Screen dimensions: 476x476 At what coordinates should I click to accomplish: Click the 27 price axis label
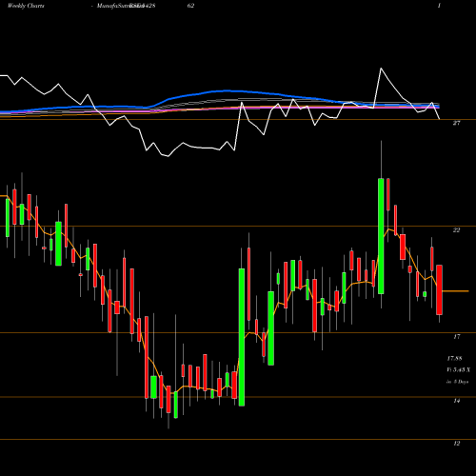pos(456,123)
